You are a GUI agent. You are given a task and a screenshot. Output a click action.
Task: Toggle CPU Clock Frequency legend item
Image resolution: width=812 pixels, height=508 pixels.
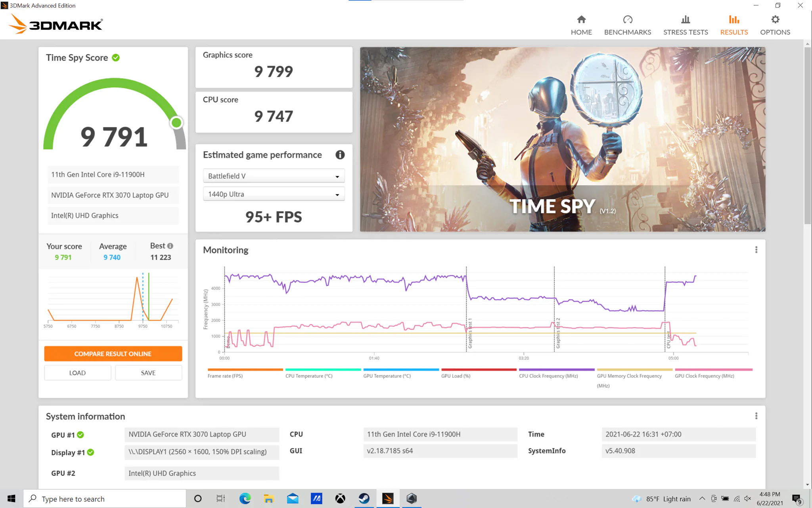tap(557, 373)
